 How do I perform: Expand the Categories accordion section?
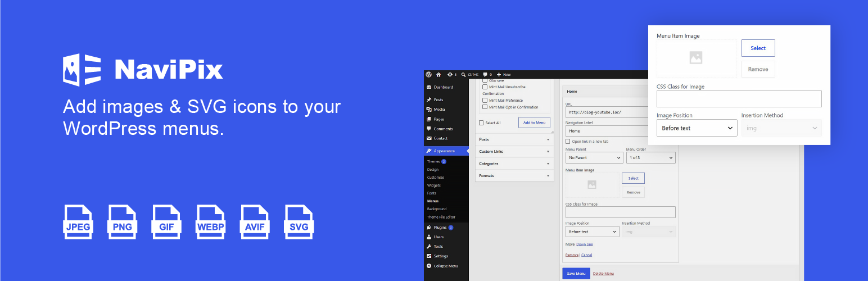click(x=514, y=164)
